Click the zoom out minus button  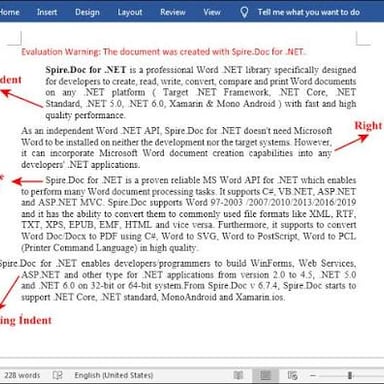click(x=313, y=376)
